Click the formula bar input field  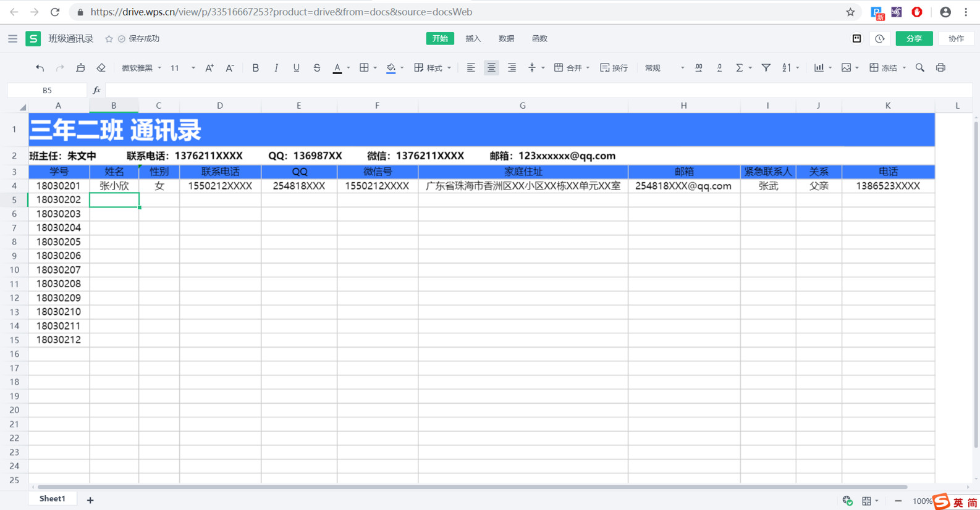pos(538,90)
